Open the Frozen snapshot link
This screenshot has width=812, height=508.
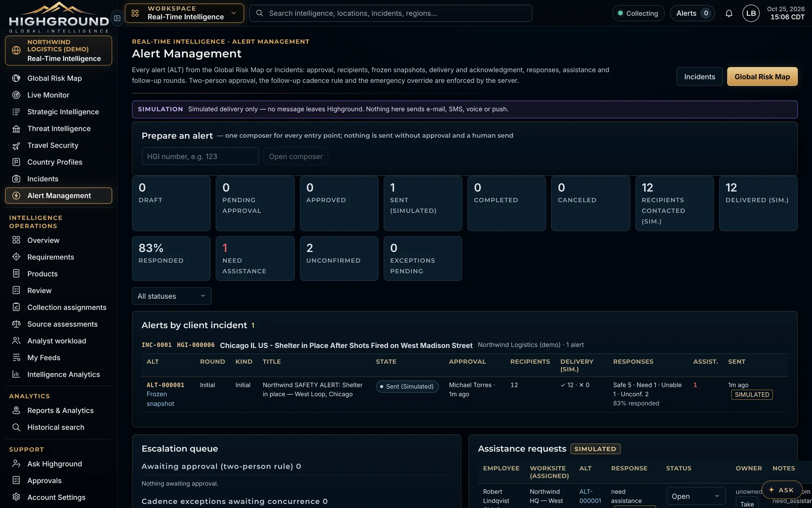pyautogui.click(x=160, y=399)
